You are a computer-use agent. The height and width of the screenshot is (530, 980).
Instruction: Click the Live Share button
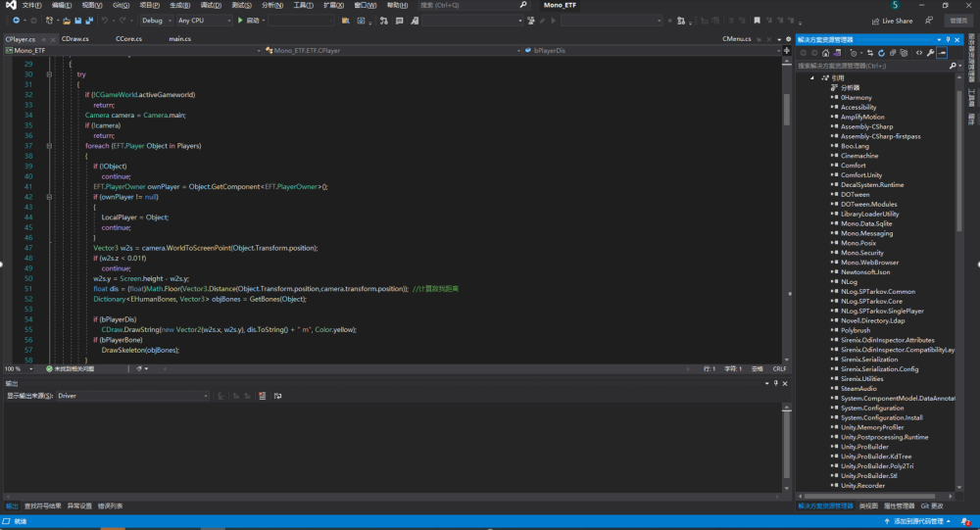coord(891,20)
